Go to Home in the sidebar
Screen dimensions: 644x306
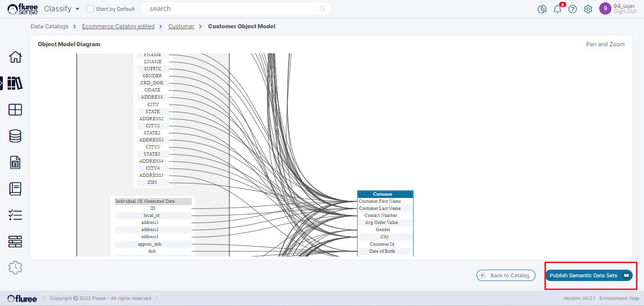[15, 57]
